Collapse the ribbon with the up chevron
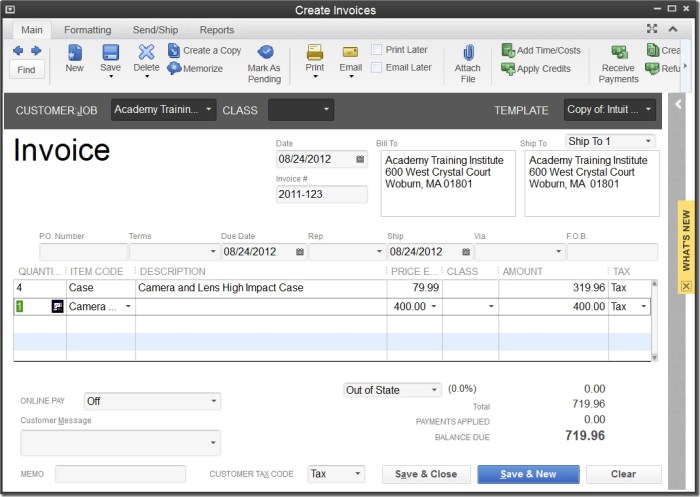Image resolution: width=700 pixels, height=497 pixels. 673,29
